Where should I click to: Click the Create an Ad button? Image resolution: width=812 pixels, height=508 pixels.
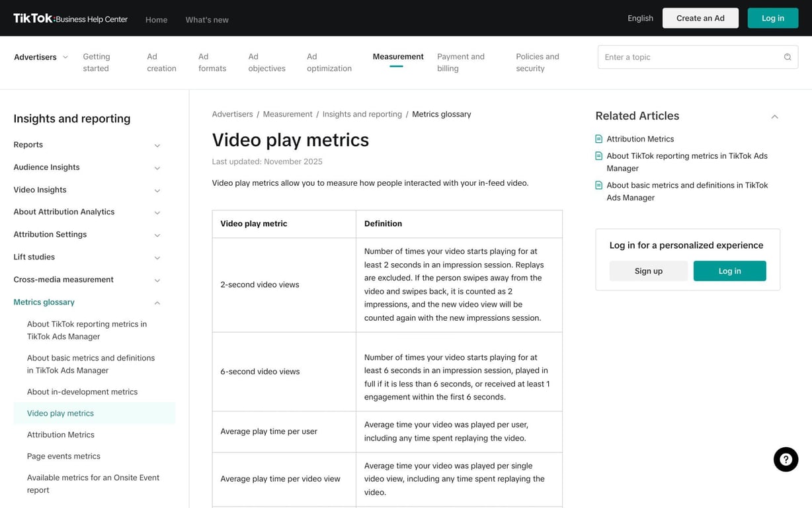click(x=700, y=18)
